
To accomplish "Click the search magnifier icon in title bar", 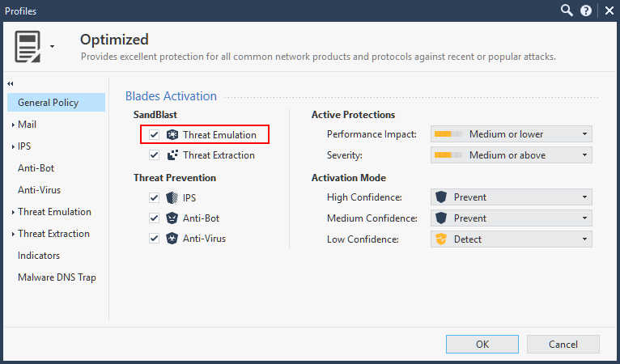I will point(567,11).
